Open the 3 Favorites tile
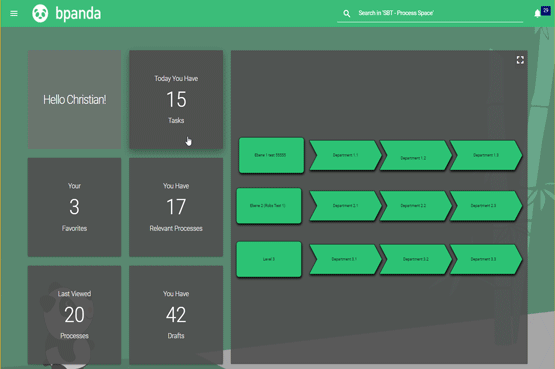 [74, 207]
